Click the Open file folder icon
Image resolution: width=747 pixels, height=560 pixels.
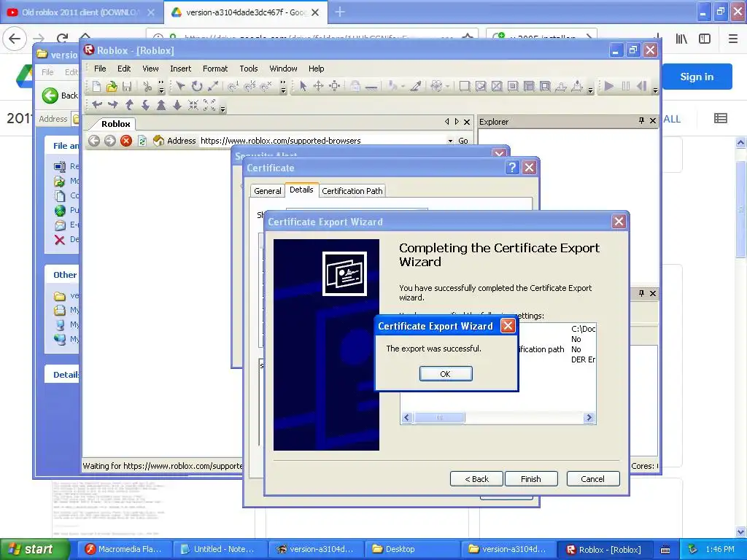112,87
